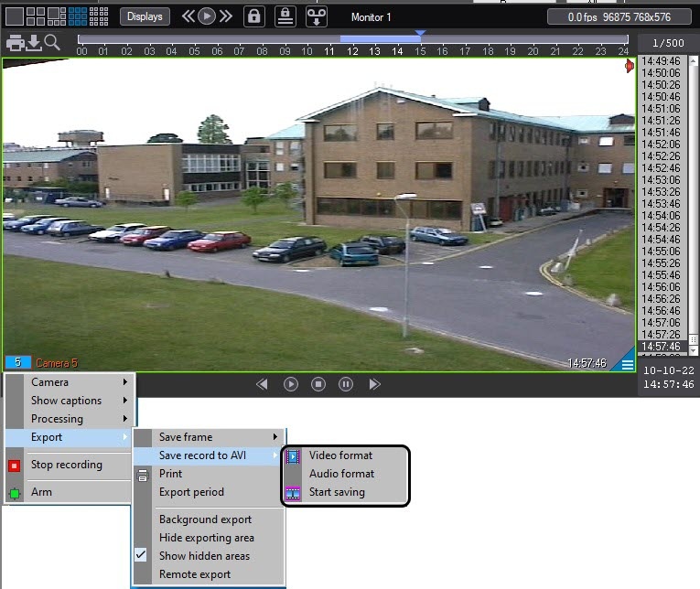Select Export period menu entry

point(191,492)
